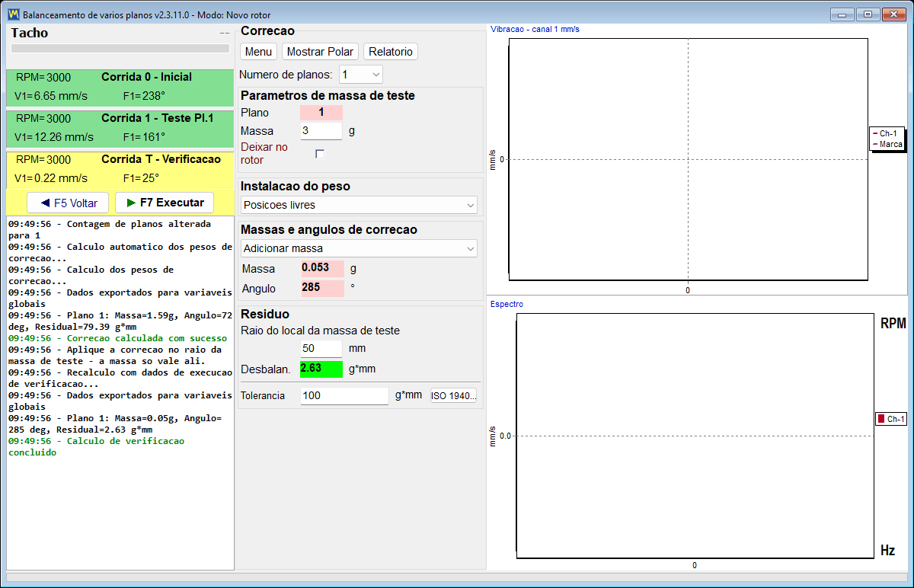Screen dimensions: 914x588
Task: Click the V1=0.22 mm/s reading
Action: click(x=51, y=178)
